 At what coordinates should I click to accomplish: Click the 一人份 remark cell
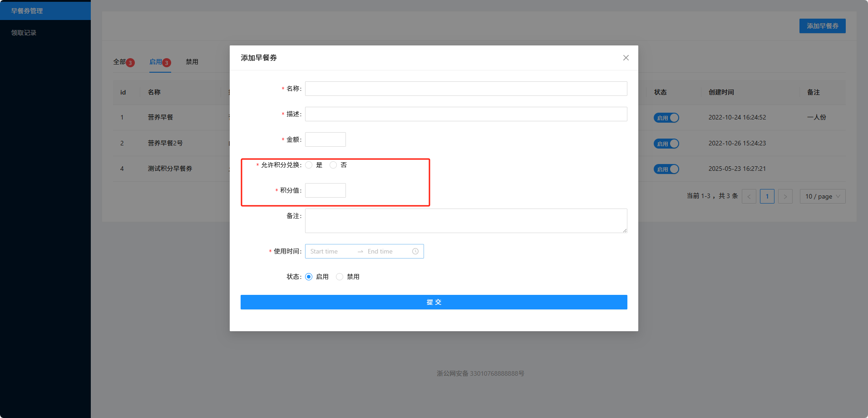pos(817,117)
